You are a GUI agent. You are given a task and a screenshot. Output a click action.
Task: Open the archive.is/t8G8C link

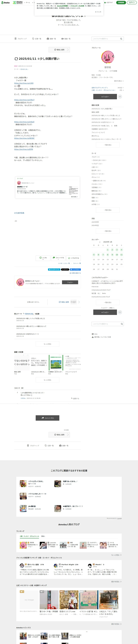click(24, 138)
